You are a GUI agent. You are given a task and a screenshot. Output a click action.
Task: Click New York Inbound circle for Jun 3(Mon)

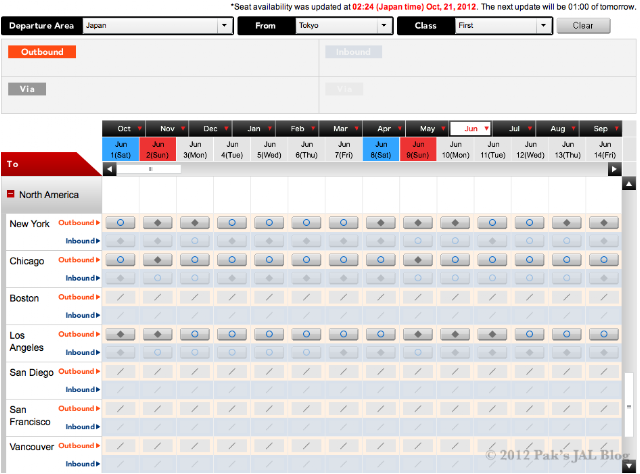195,241
